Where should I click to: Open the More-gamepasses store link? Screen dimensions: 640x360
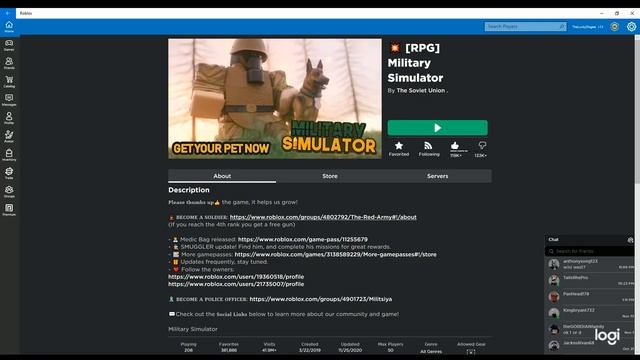(335, 254)
